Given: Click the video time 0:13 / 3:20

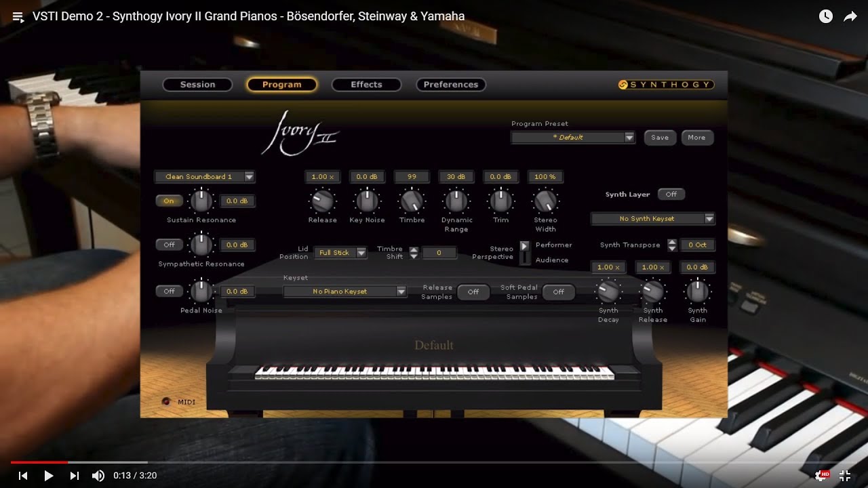Looking at the screenshot, I should [135, 476].
